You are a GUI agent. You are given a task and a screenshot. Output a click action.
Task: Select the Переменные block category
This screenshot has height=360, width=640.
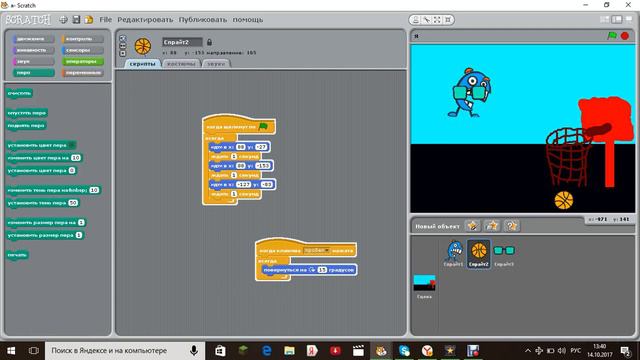[82, 73]
